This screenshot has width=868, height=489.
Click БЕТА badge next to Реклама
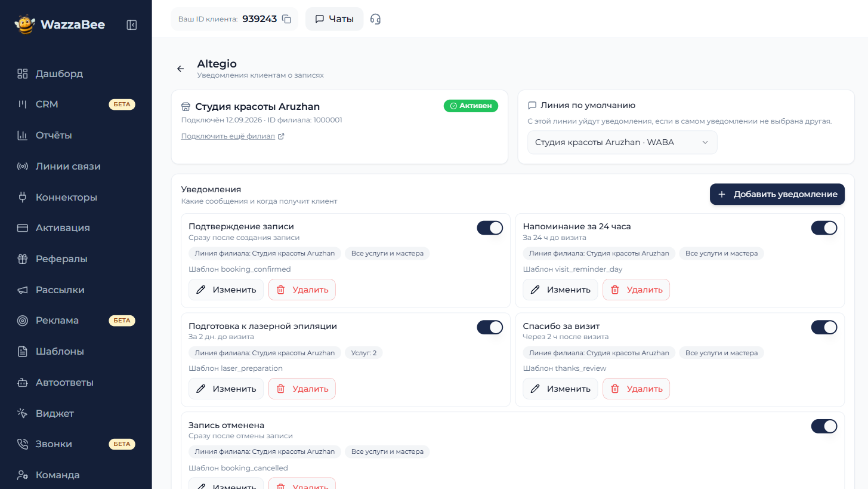point(122,321)
